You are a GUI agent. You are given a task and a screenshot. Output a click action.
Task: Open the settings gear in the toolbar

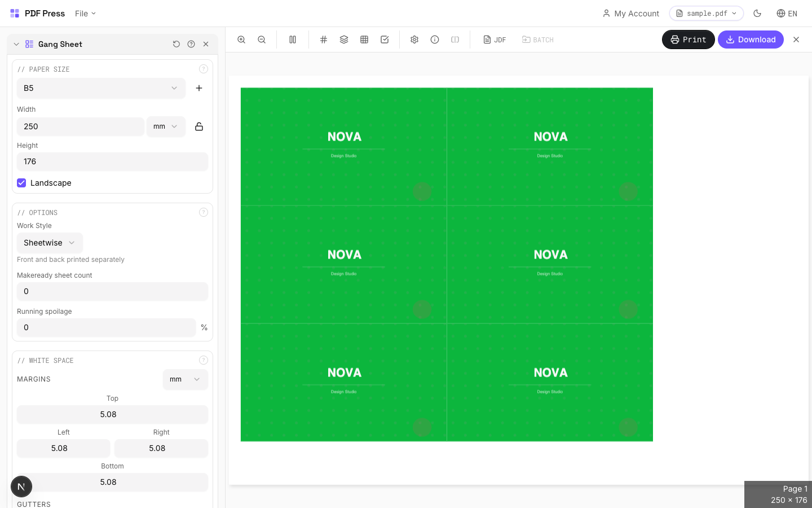point(414,40)
